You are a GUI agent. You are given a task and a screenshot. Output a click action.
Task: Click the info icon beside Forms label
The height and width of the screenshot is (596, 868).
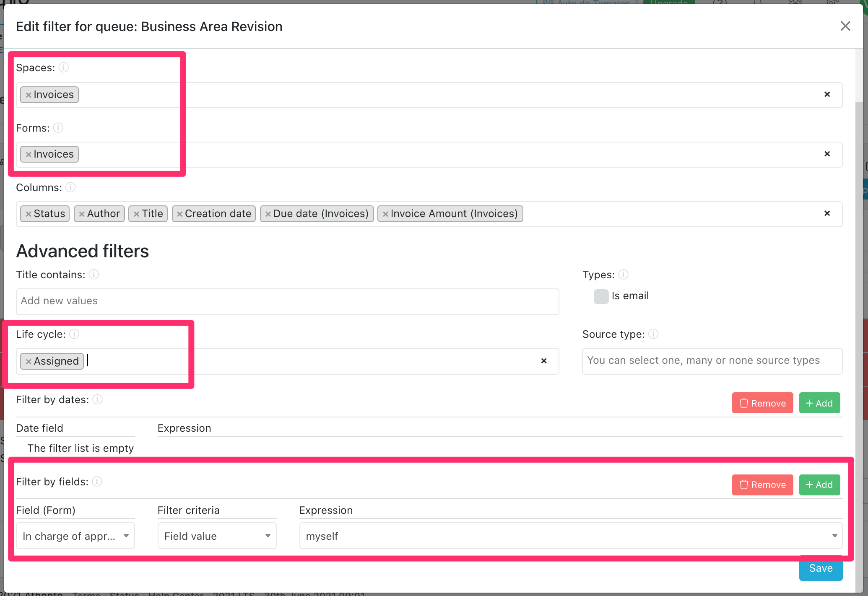58,128
